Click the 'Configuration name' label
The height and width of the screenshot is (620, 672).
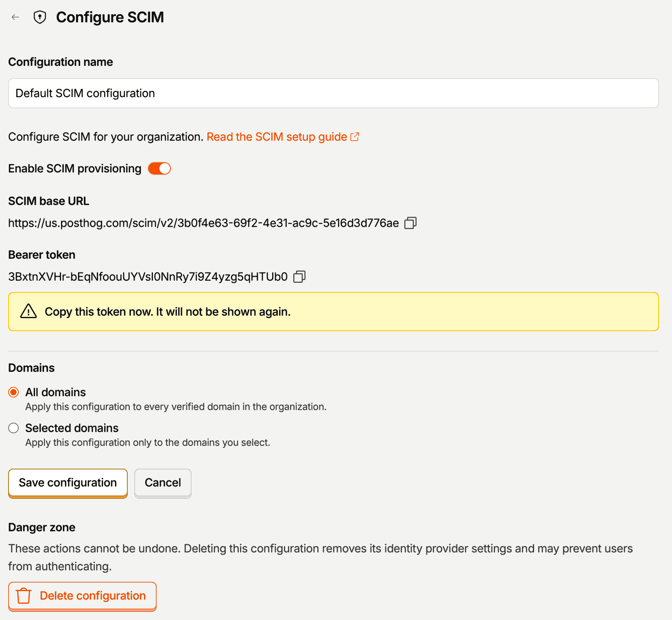[61, 62]
